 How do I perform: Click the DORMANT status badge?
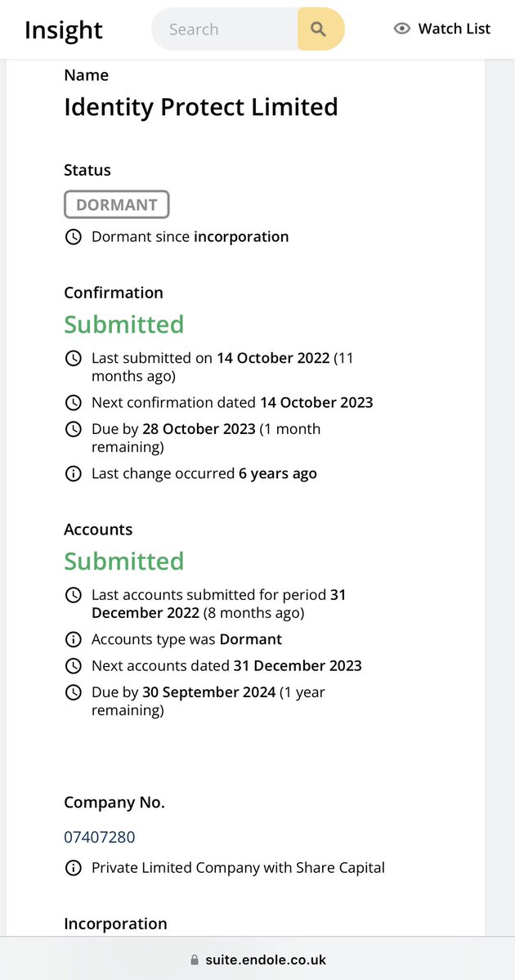(x=116, y=204)
